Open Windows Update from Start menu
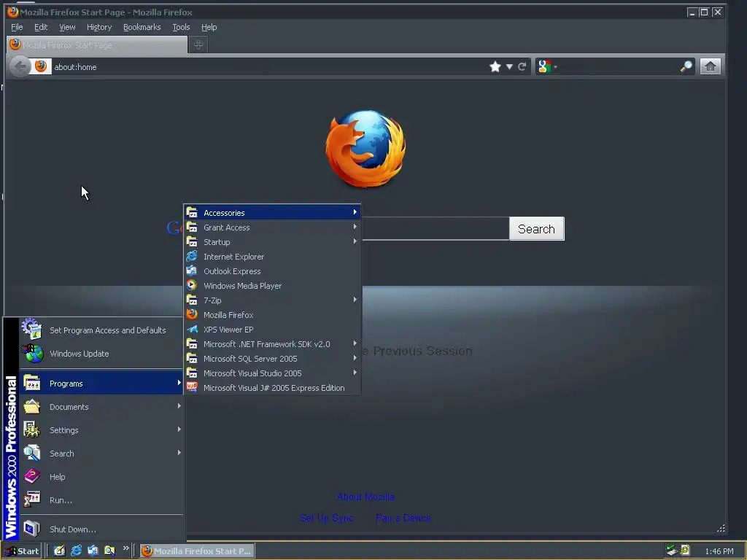 point(101,354)
